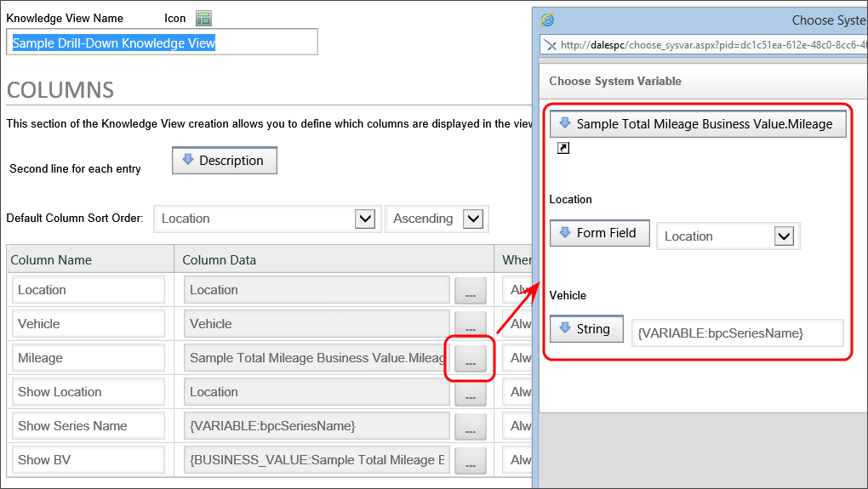Screen dimensions: 868x489
Task: Click the ellipsis button for Show BV row
Action: [x=470, y=460]
